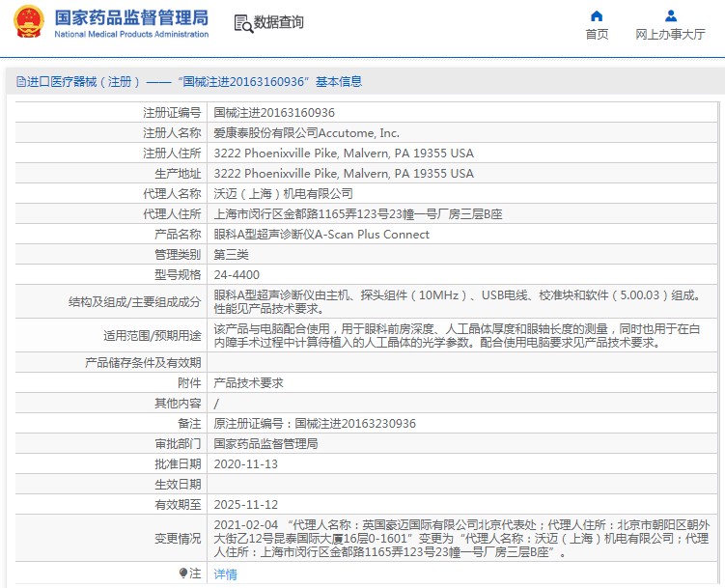The image size is (725, 588).
Task: Click the 代理人名称 row label
Action: click(x=172, y=194)
